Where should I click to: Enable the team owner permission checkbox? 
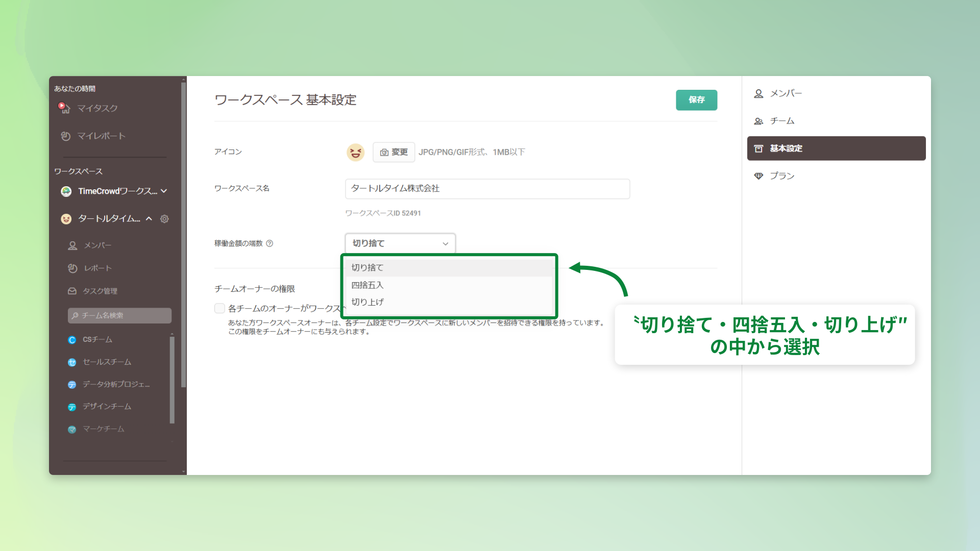click(x=219, y=308)
